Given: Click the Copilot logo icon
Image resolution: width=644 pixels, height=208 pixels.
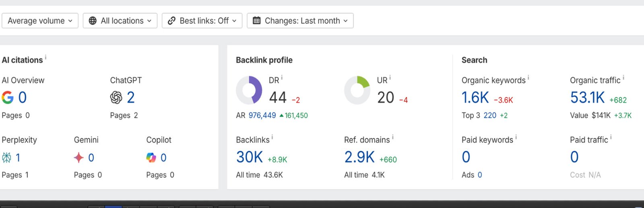Looking at the screenshot, I should pyautogui.click(x=151, y=158).
